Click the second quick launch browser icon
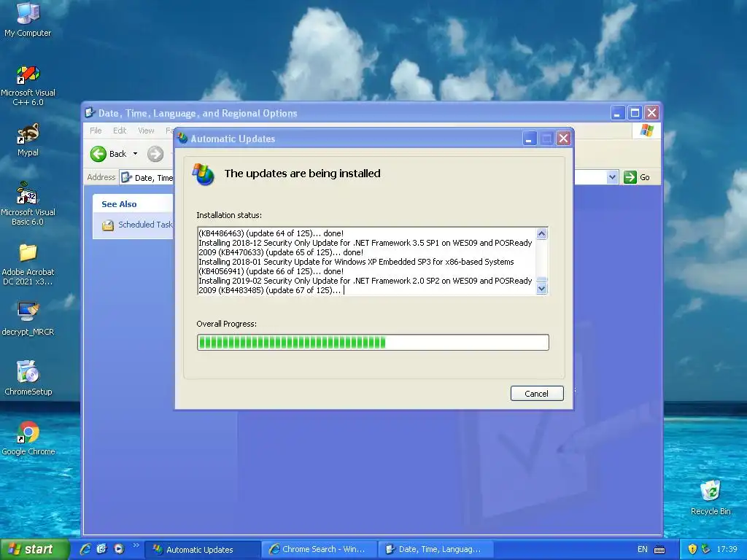 point(102,549)
